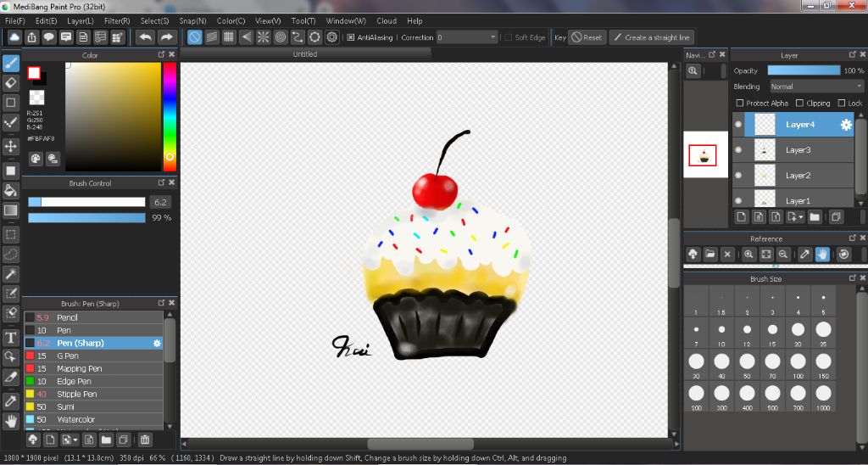
Task: Click the Redo arrow
Action: click(165, 37)
